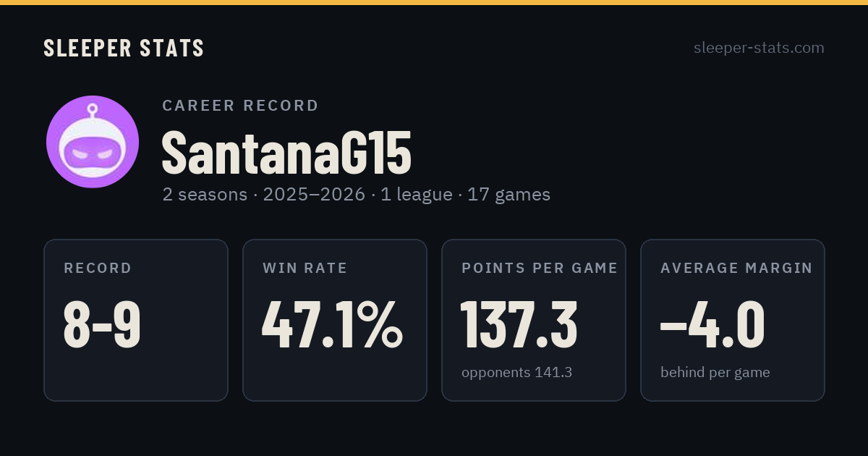The height and width of the screenshot is (456, 868).
Task: Select the Record stat card
Action: pyautogui.click(x=136, y=320)
